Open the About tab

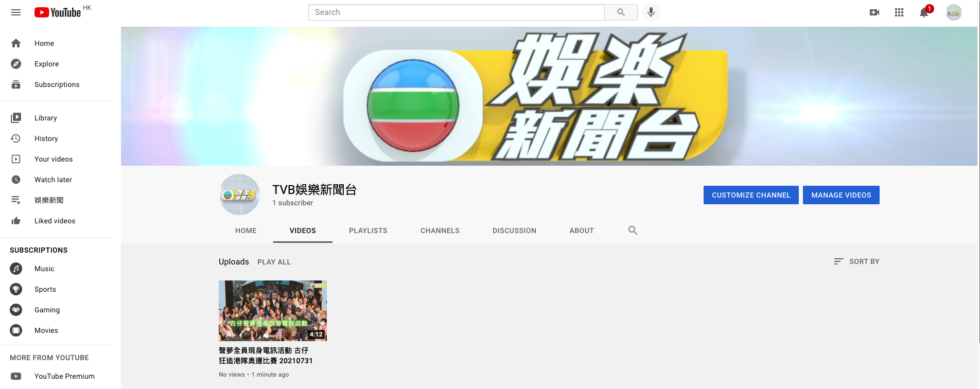click(582, 231)
